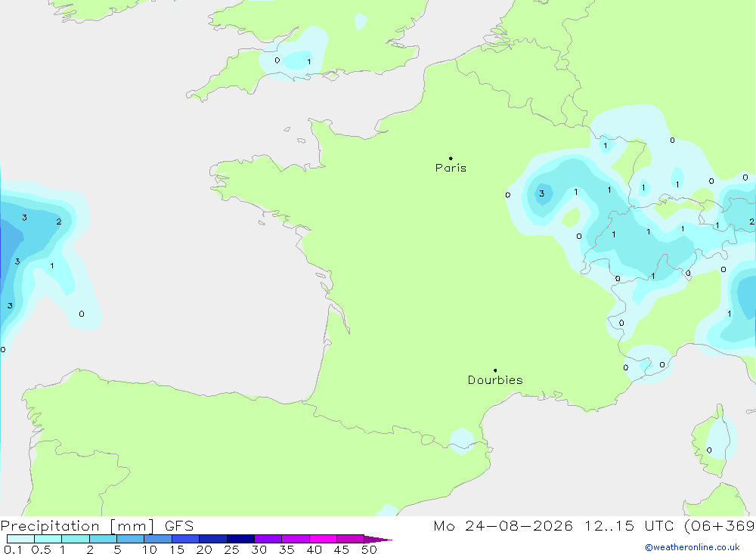Image resolution: width=756 pixels, height=554 pixels.
Task: Click the 25 legend scale value
Action: tap(231, 549)
